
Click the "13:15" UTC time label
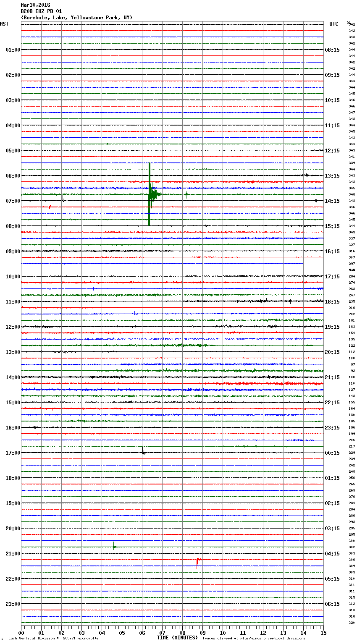click(332, 176)
